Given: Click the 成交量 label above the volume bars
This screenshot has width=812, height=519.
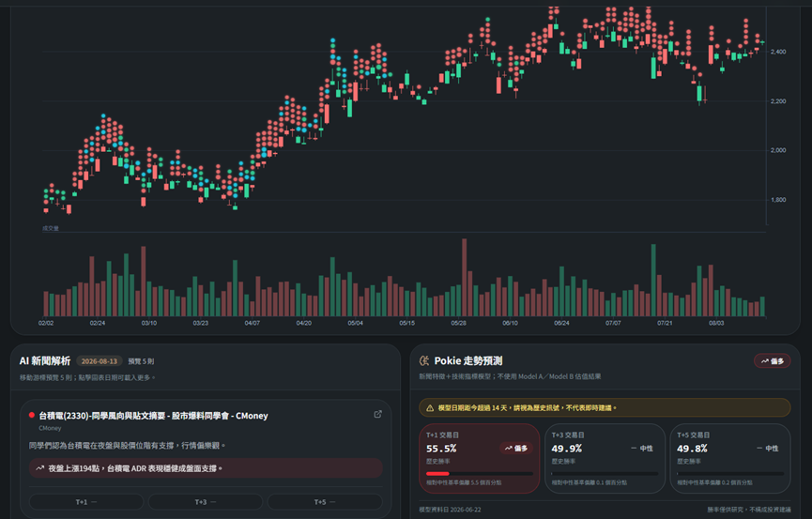Looking at the screenshot, I should point(51,228).
